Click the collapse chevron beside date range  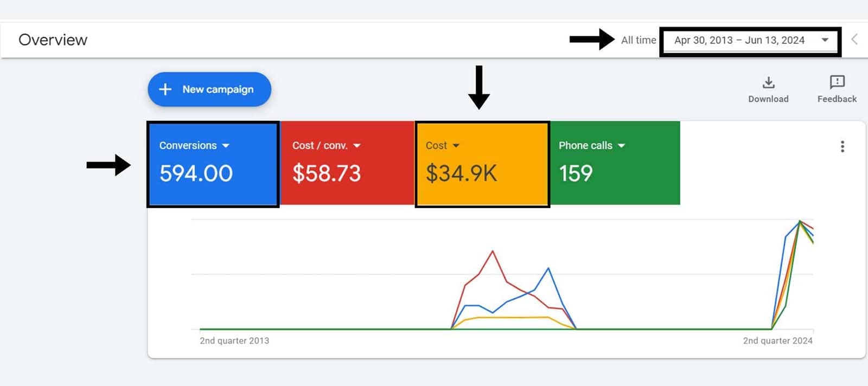pos(854,40)
